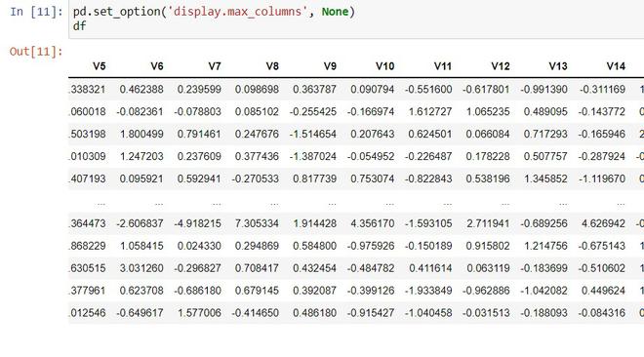Select cell value 0.717293
The width and height of the screenshot is (644, 357).
click(x=545, y=134)
